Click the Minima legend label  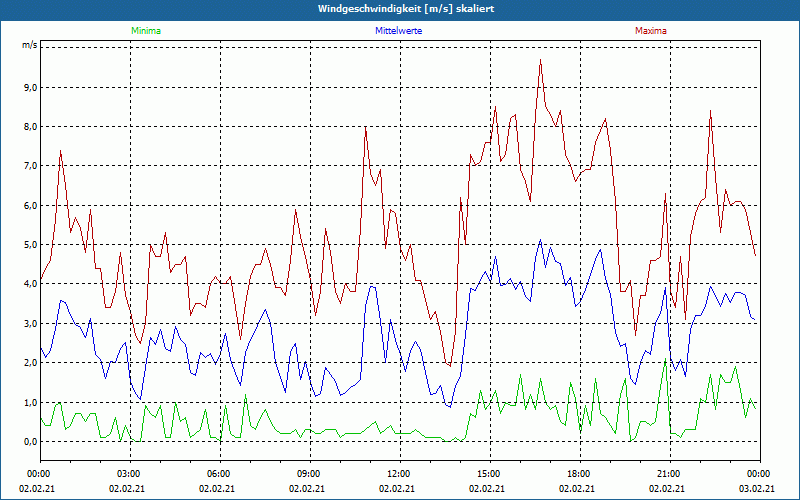(145, 31)
